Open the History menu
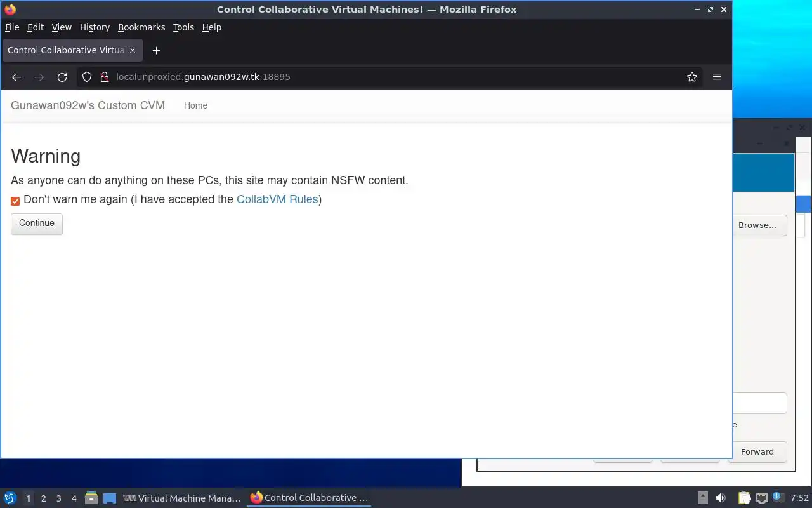This screenshot has width=812, height=508. point(95,27)
